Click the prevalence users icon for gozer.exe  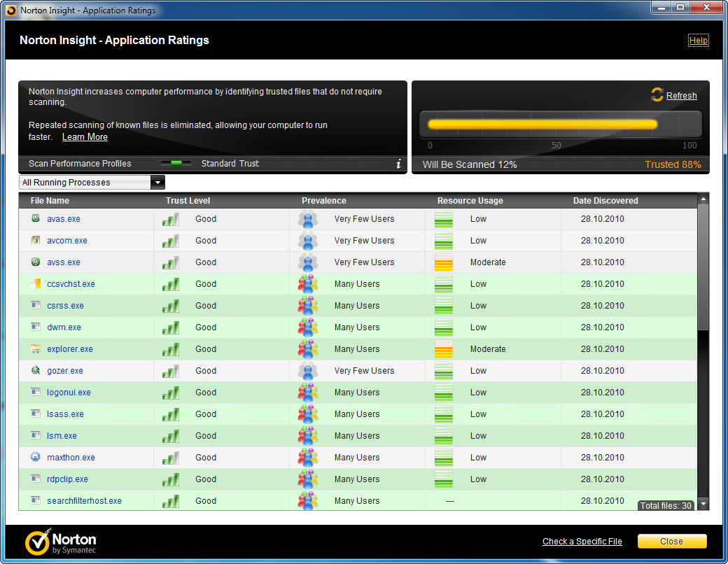pyautogui.click(x=308, y=370)
